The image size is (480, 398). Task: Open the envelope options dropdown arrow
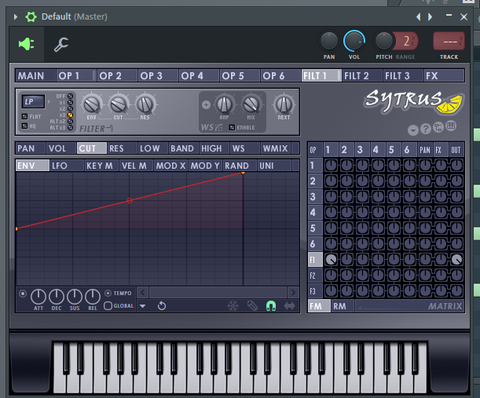tap(143, 306)
